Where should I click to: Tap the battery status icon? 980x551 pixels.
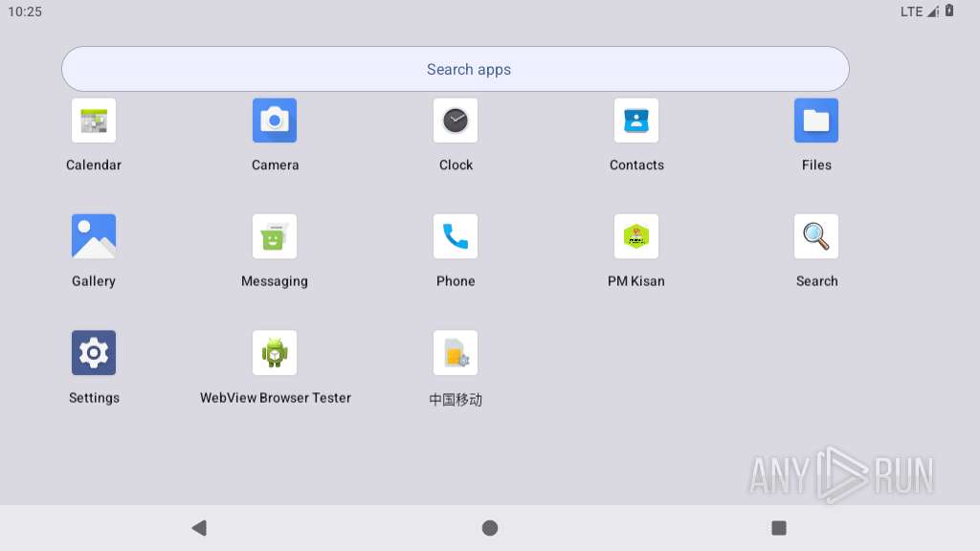click(x=949, y=11)
